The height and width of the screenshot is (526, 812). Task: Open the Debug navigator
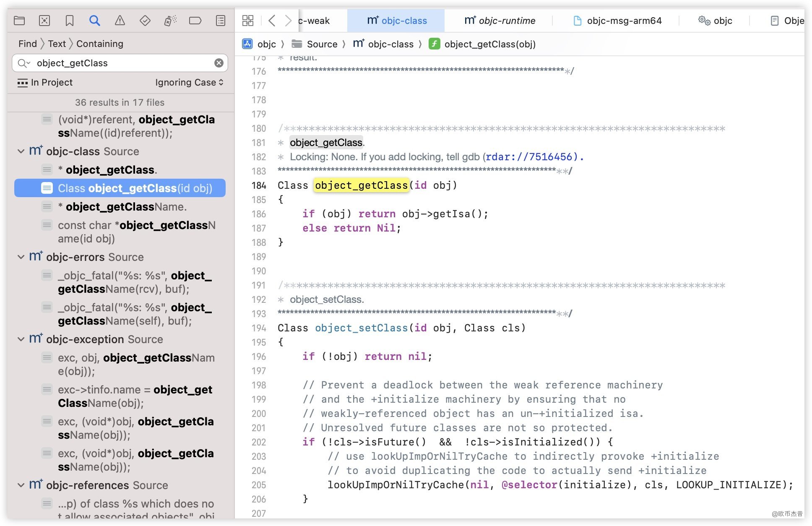click(x=170, y=21)
